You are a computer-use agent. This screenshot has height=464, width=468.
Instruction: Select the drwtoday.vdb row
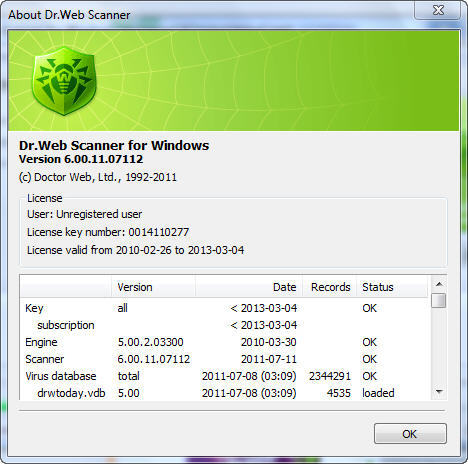tap(224, 393)
